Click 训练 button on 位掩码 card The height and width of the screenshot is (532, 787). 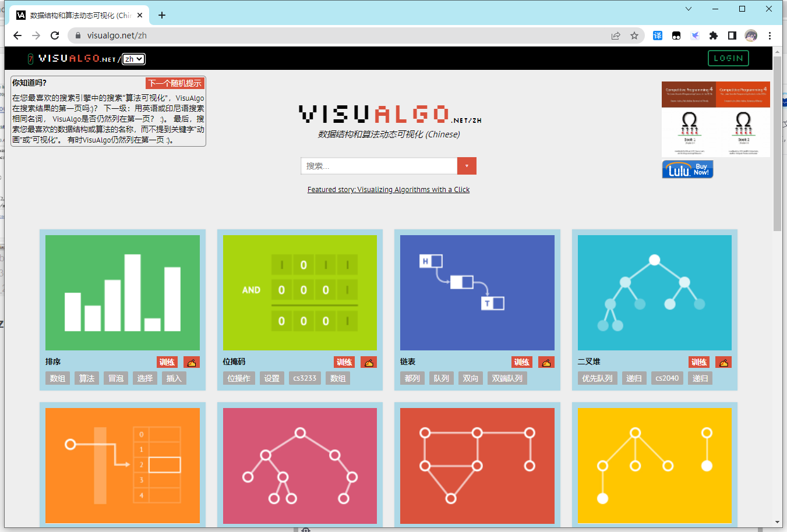point(344,362)
